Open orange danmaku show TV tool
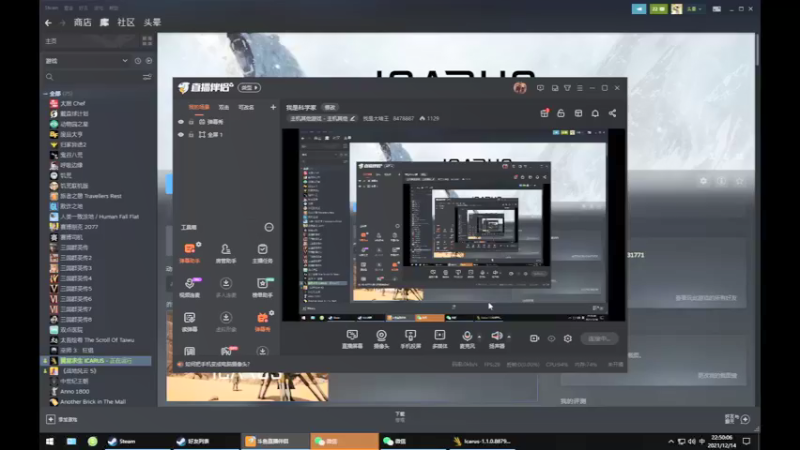This screenshot has height=450, width=800. [262, 321]
